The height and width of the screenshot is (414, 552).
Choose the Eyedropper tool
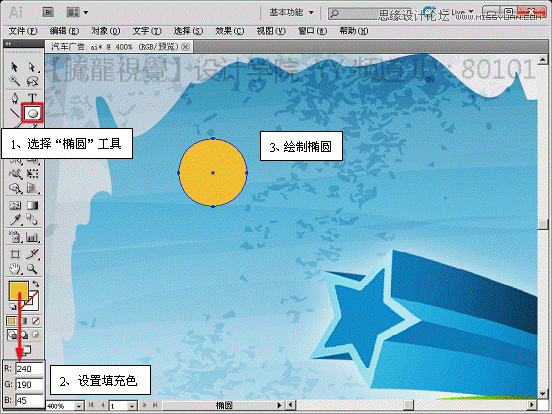click(x=15, y=220)
